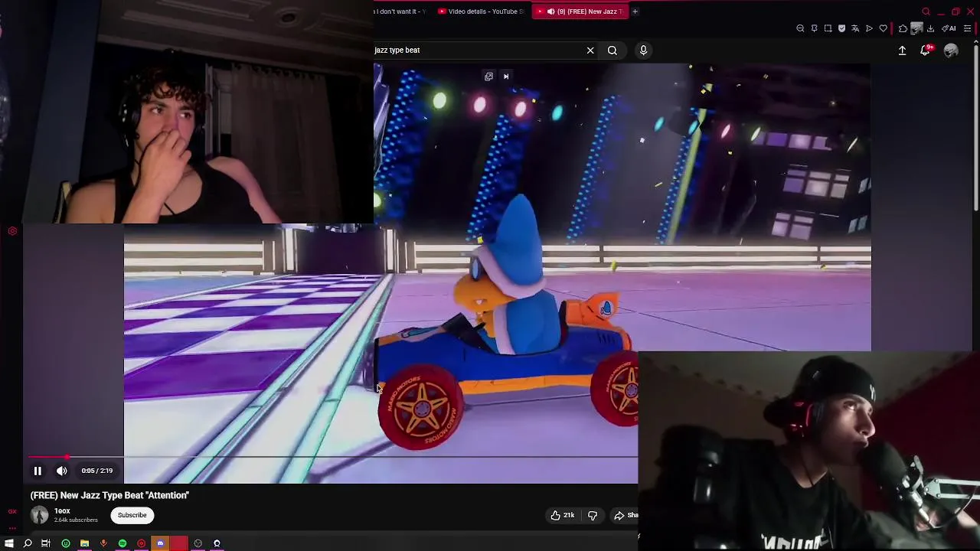
Task: Open the ad-blocker shield icon
Action: [x=841, y=29]
